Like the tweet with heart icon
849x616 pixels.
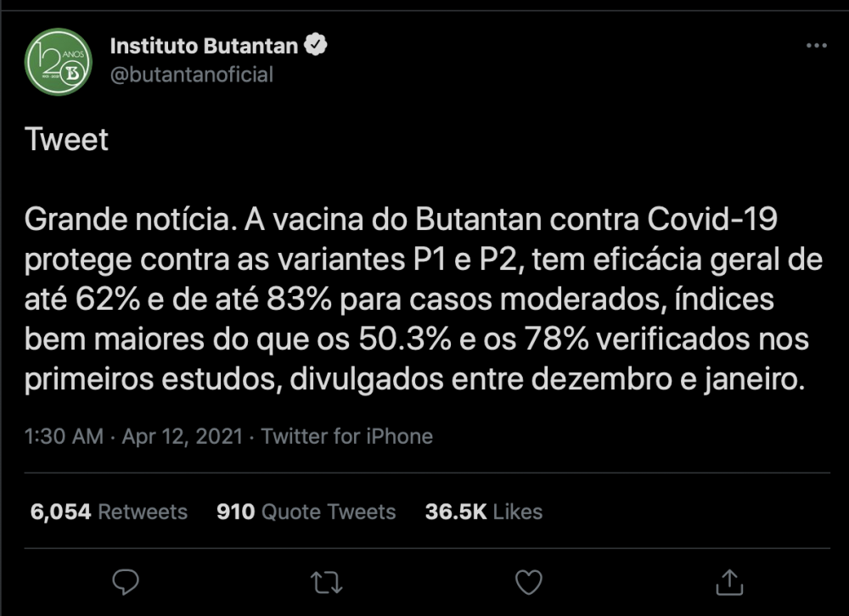coord(528,582)
